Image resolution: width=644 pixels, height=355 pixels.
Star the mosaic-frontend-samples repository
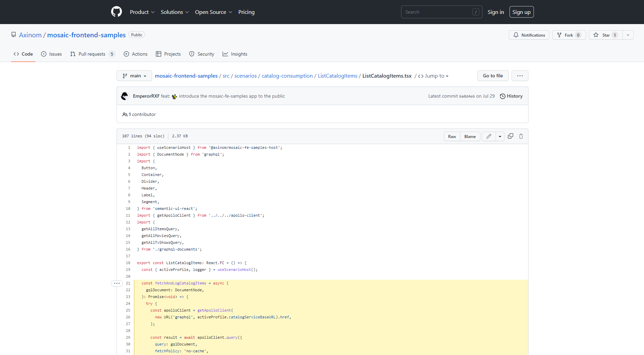point(606,35)
